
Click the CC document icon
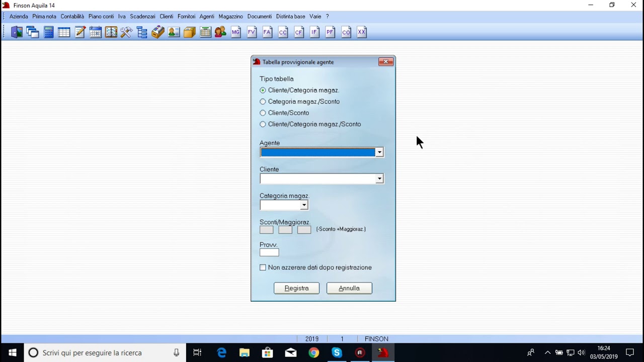[283, 32]
